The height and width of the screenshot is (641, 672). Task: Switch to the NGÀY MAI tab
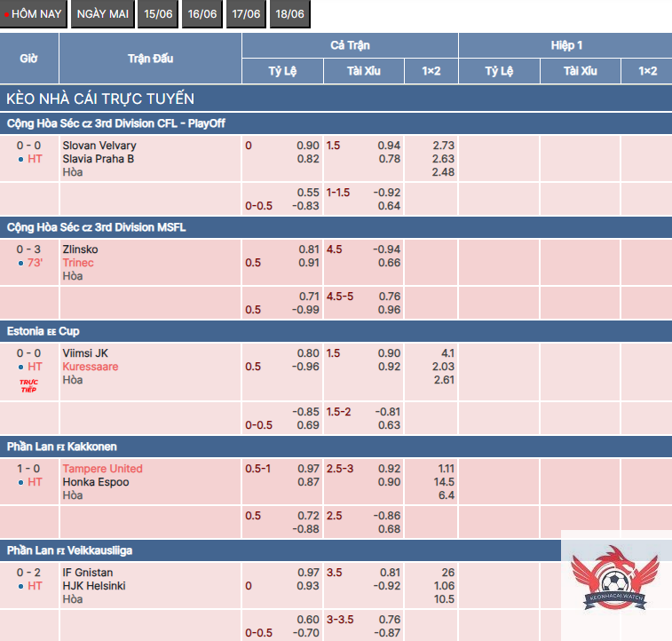102,14
